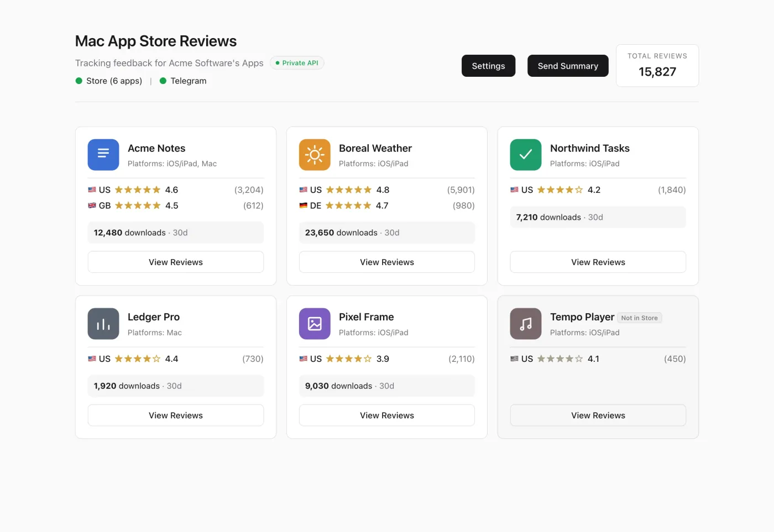
Task: Click the Boreal Weather app title
Action: coord(375,148)
